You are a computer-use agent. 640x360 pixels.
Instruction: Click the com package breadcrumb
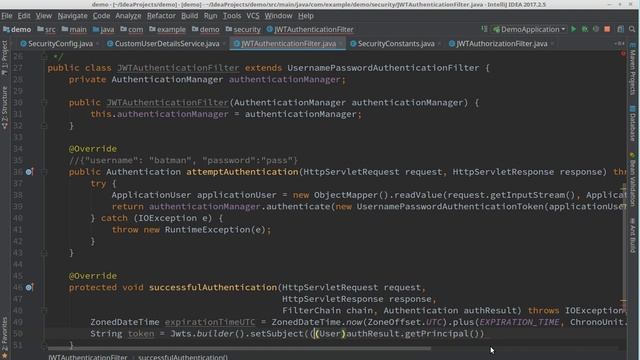coord(132,29)
